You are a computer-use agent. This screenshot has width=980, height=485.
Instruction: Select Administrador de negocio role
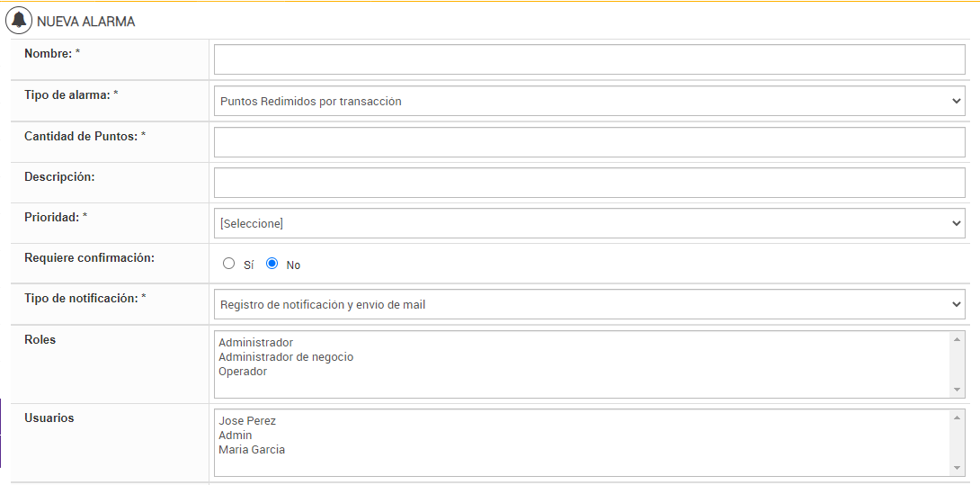286,357
